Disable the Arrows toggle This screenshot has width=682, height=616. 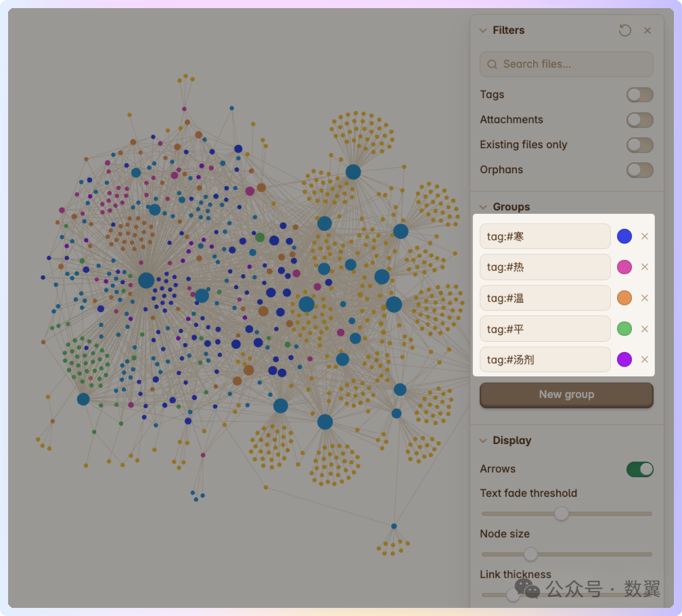point(639,469)
